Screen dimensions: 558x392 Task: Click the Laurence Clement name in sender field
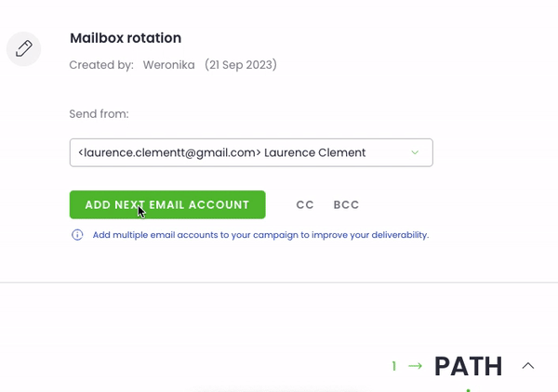pyautogui.click(x=314, y=152)
